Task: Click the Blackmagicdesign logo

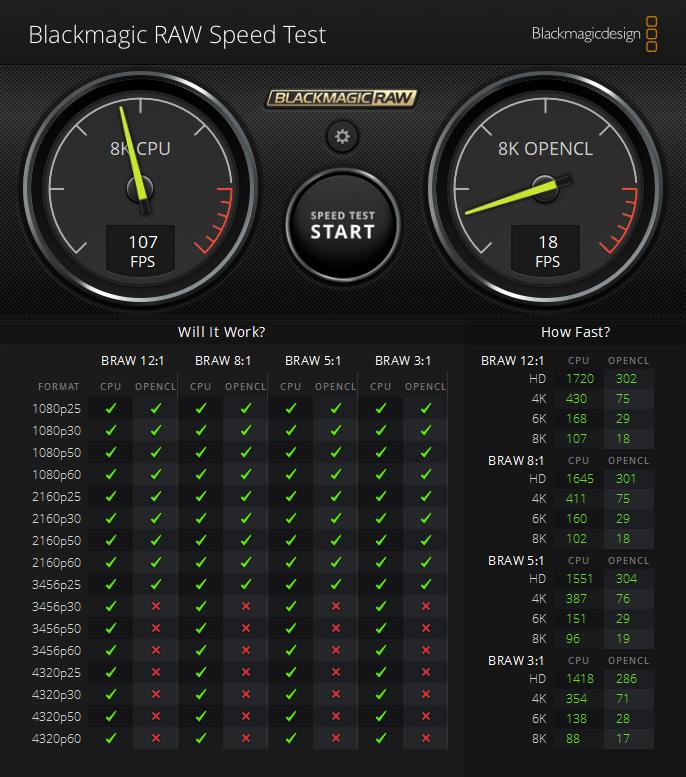Action: point(594,34)
